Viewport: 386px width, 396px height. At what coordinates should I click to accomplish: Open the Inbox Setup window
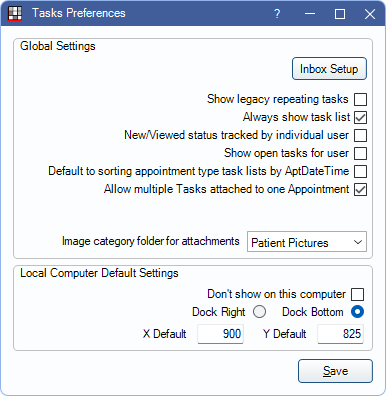pos(329,69)
